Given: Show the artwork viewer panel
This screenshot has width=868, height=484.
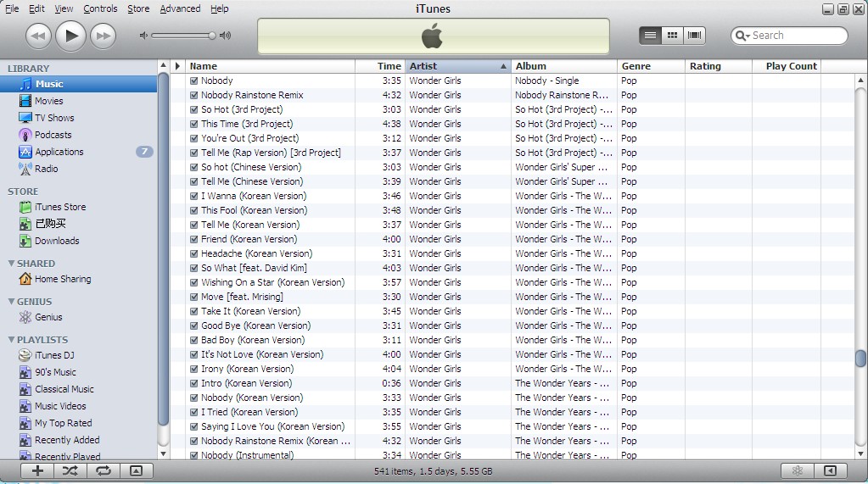Looking at the screenshot, I should point(136,470).
